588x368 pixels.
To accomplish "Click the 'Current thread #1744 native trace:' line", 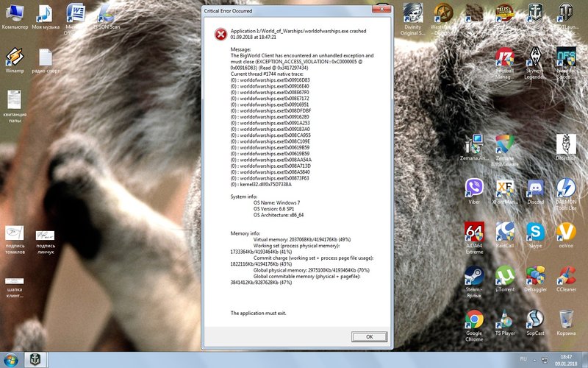I will 267,74.
